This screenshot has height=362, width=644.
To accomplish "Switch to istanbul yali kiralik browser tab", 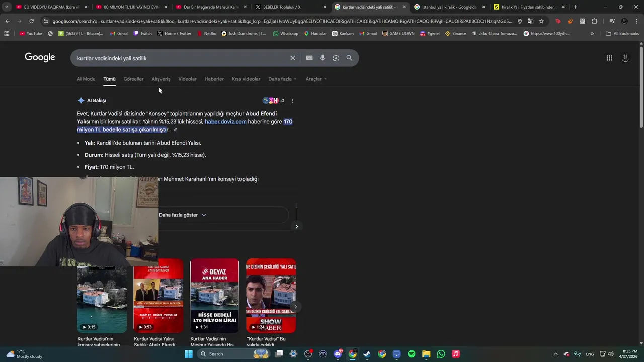I will click(x=449, y=7).
